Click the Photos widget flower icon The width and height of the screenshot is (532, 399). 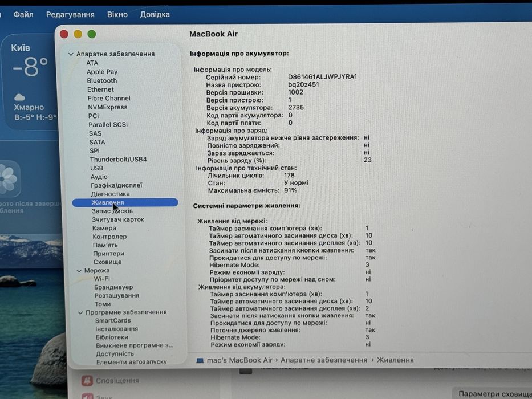coord(9,179)
